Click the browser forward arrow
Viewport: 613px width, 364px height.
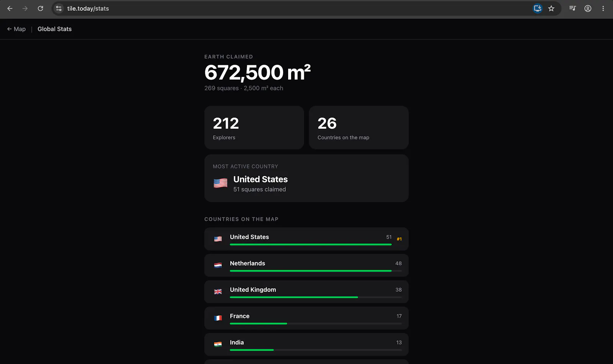(x=25, y=8)
